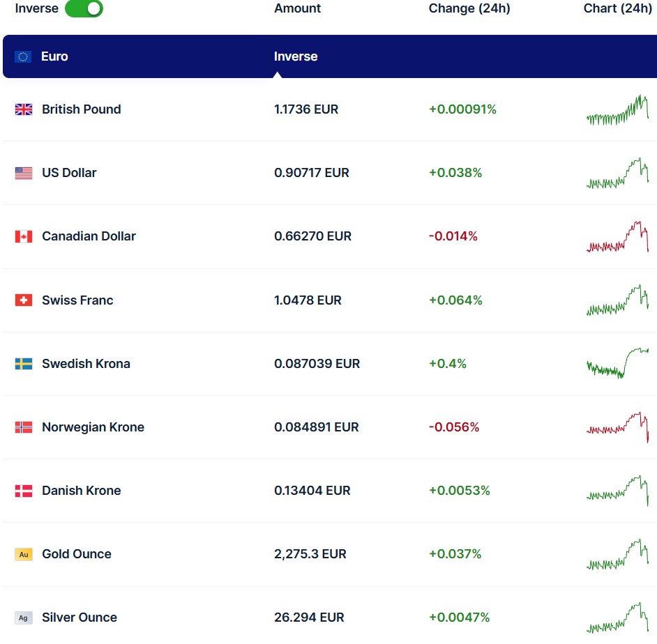Click the Silver Ounce Ag icon
657x644 pixels.
[24, 618]
